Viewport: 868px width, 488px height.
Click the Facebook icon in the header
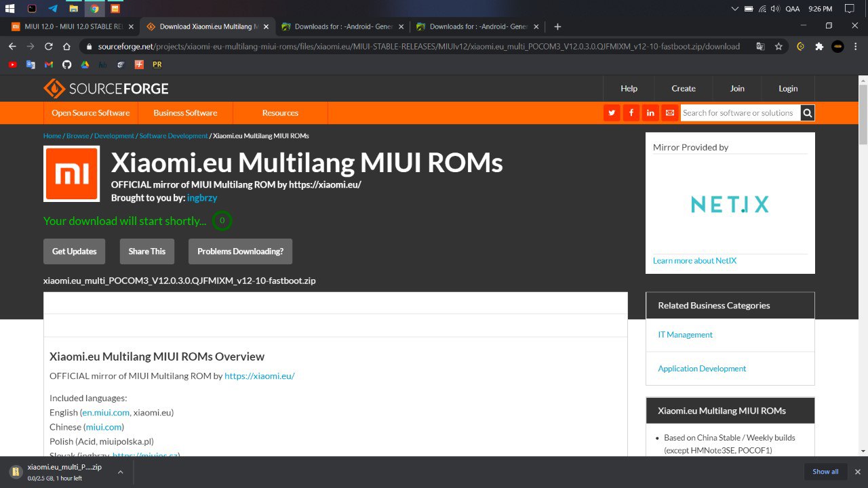click(x=631, y=113)
